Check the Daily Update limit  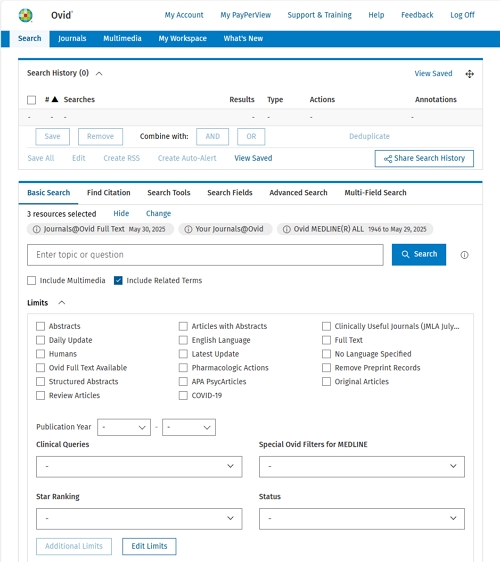click(41, 340)
